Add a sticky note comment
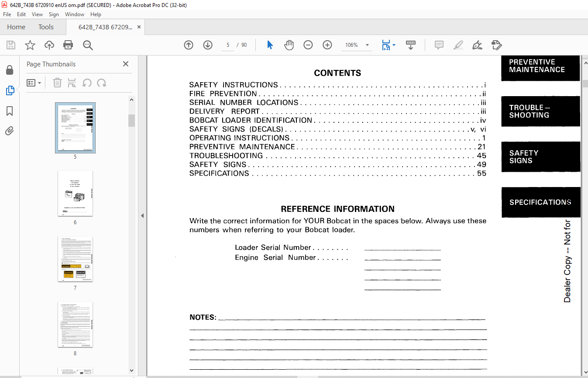 pos(439,45)
